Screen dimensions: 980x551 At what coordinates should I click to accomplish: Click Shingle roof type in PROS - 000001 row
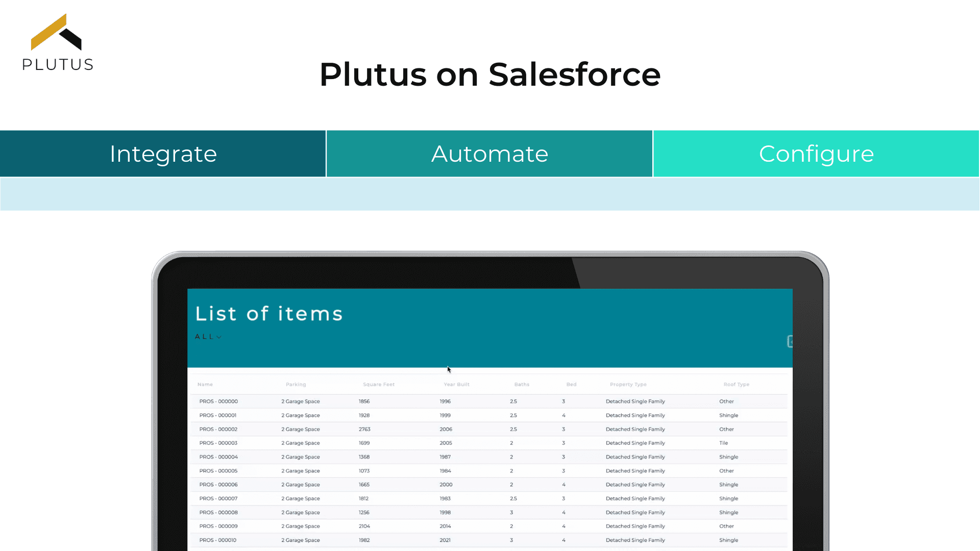pyautogui.click(x=729, y=415)
